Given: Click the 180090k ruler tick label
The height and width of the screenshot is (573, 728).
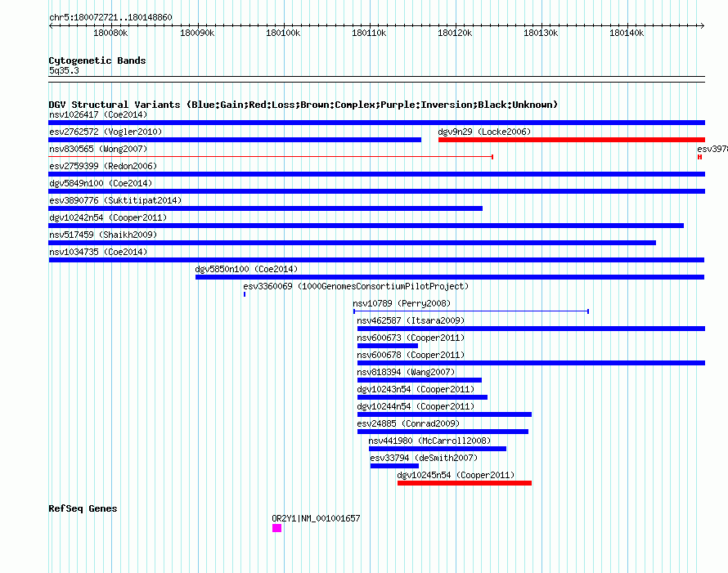Looking at the screenshot, I should coord(197,33).
